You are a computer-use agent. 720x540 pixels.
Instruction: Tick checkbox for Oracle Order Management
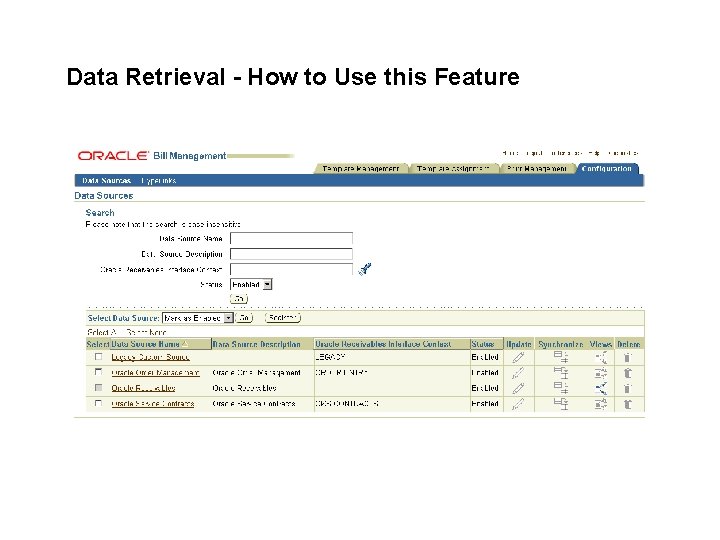[x=98, y=372]
